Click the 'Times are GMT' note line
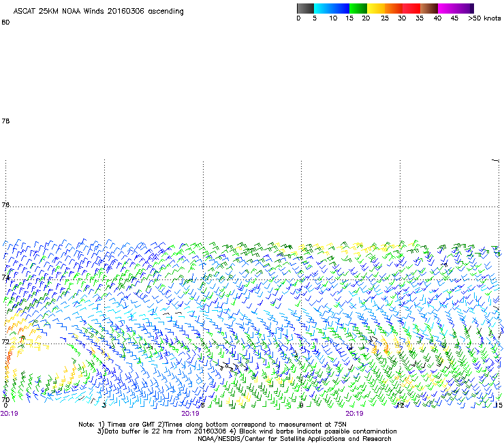504x443 pixels. pyautogui.click(x=212, y=425)
